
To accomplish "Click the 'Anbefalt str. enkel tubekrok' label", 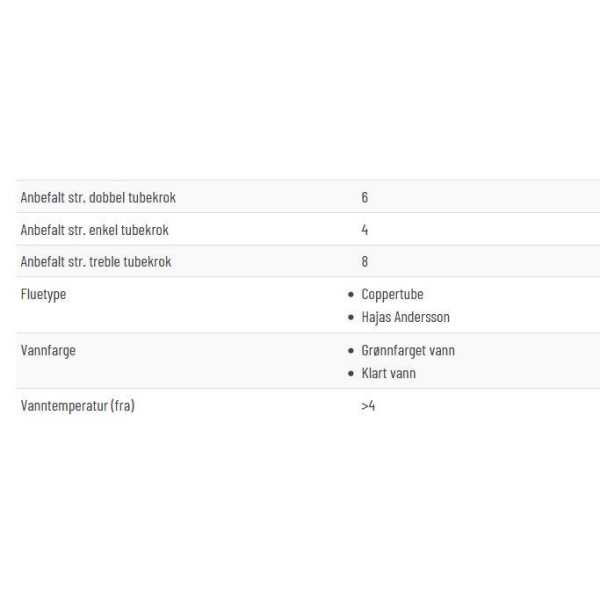I will click(95, 230).
